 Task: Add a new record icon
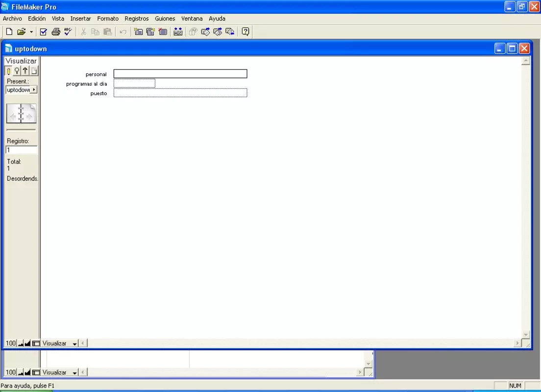[138, 32]
